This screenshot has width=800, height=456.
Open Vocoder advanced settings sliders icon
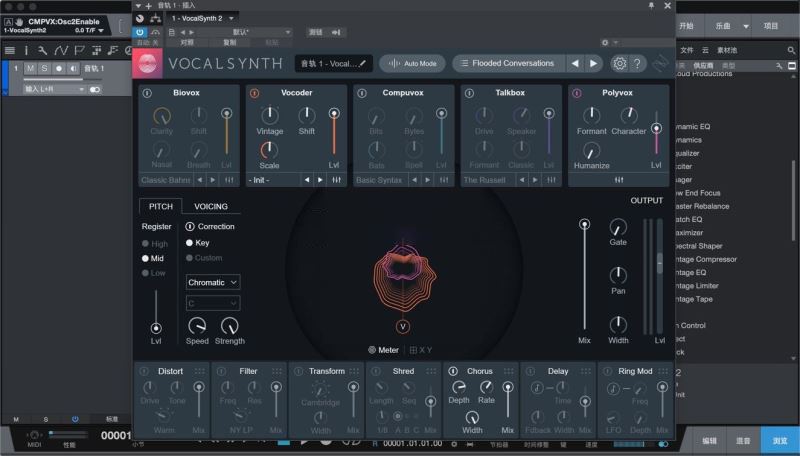(x=337, y=180)
